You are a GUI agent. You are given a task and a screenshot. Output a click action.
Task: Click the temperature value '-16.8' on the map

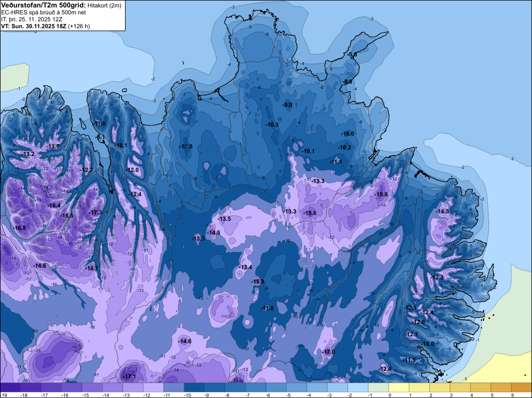tap(20, 228)
